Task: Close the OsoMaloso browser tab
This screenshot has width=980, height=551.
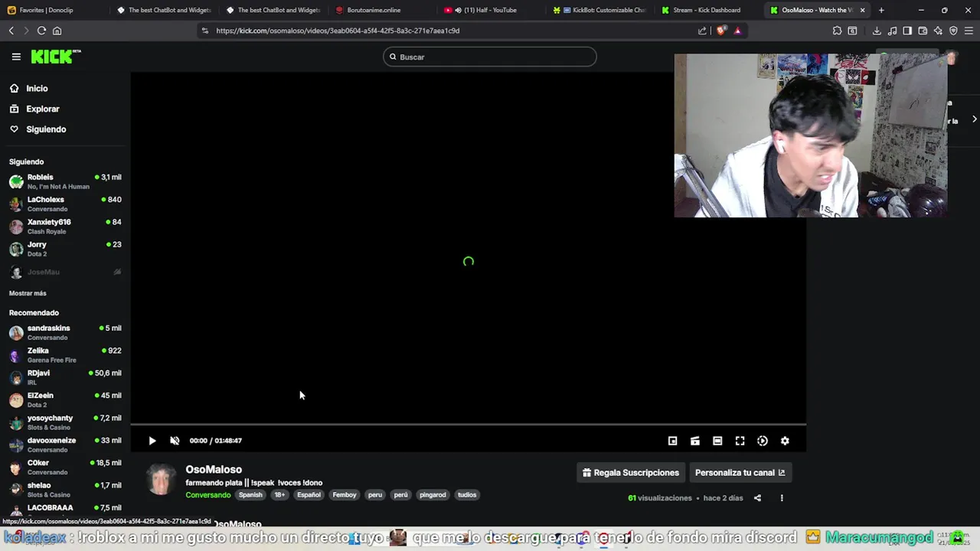Action: tap(863, 10)
